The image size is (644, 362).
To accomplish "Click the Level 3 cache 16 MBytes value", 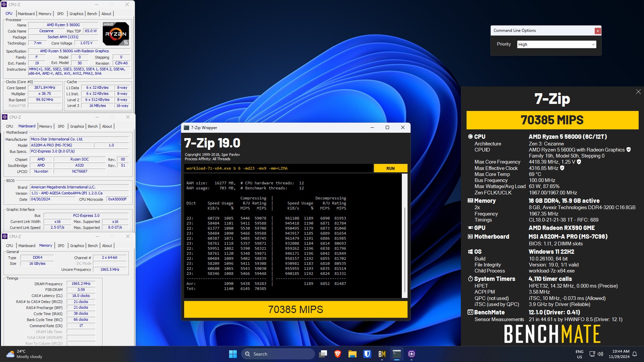I will point(97,106).
